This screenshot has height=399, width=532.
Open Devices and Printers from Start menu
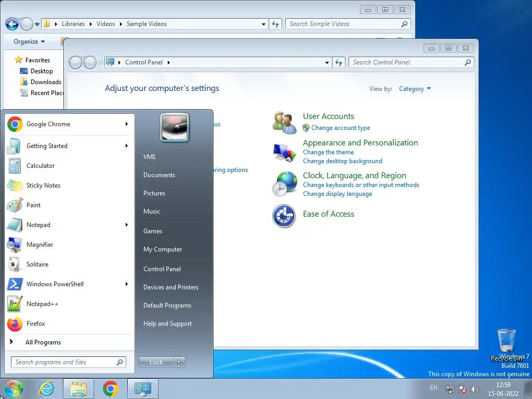pyautogui.click(x=171, y=287)
